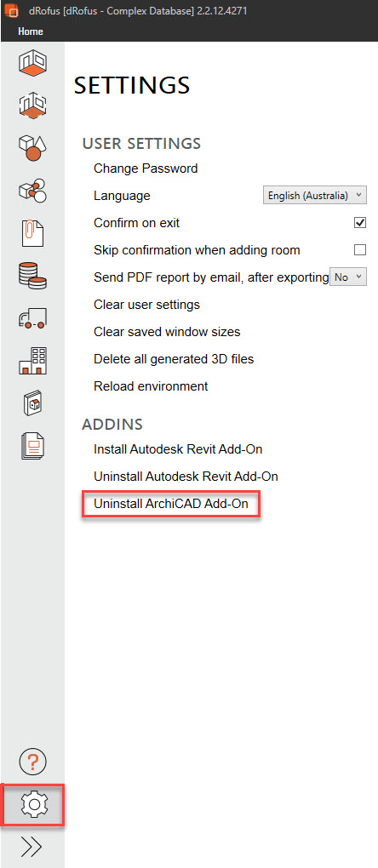The image size is (378, 868).
Task: Click Uninstall ArchiCAD Add-On
Action: point(171,504)
